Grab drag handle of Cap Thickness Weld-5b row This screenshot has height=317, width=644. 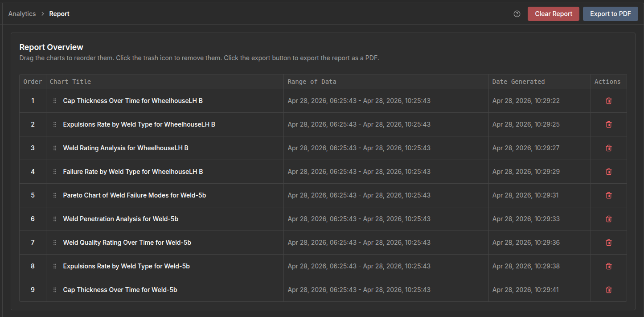pyautogui.click(x=55, y=290)
